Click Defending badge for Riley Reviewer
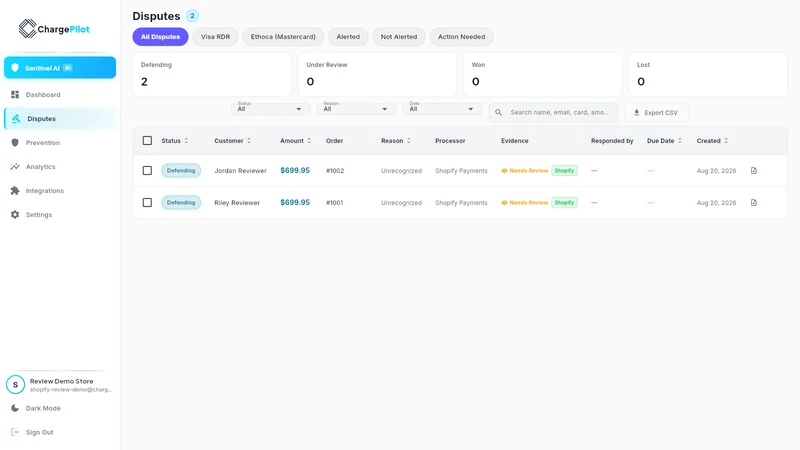 point(181,203)
